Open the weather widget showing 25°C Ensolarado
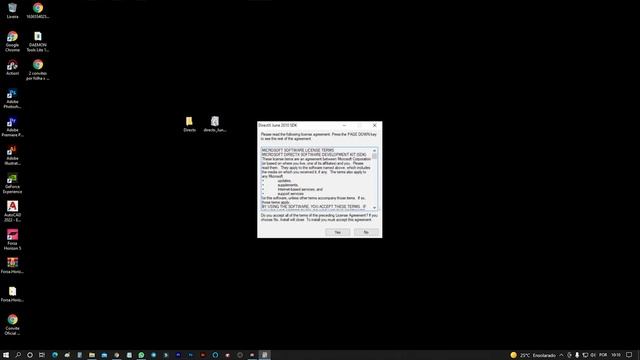This screenshot has height=360, width=640. click(533, 355)
